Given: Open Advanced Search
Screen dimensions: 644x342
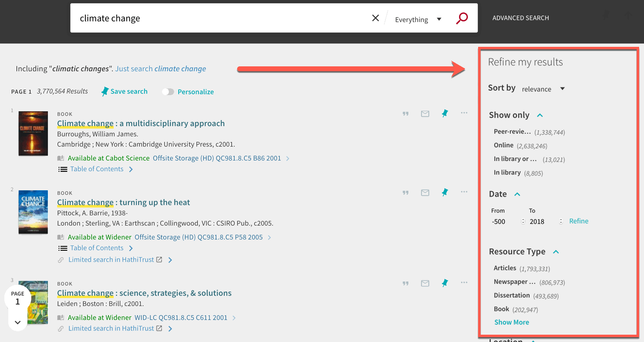Looking at the screenshot, I should pyautogui.click(x=521, y=18).
